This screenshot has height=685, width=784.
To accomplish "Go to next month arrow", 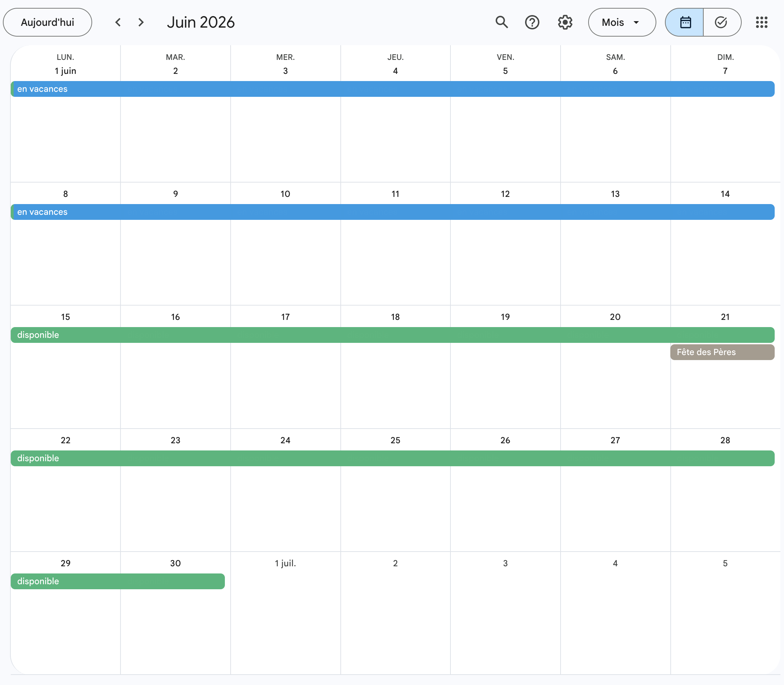I will 141,22.
